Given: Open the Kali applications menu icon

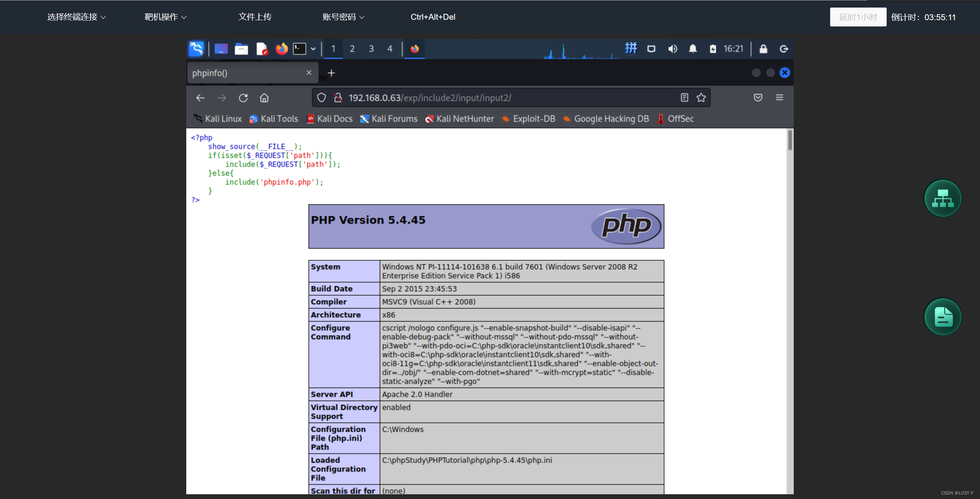Looking at the screenshot, I should 196,49.
